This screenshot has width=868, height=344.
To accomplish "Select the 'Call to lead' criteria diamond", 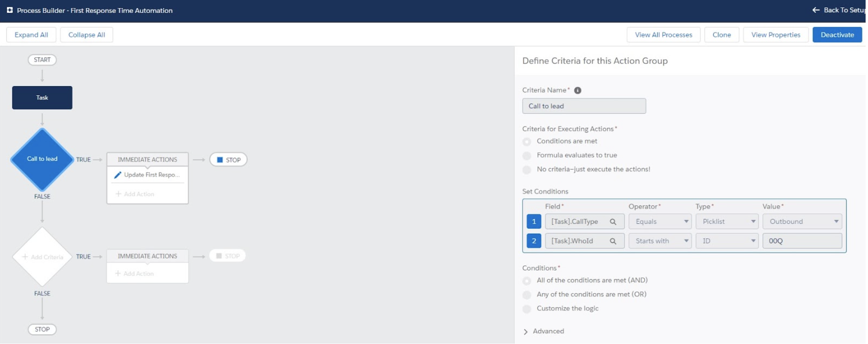I will click(x=42, y=159).
